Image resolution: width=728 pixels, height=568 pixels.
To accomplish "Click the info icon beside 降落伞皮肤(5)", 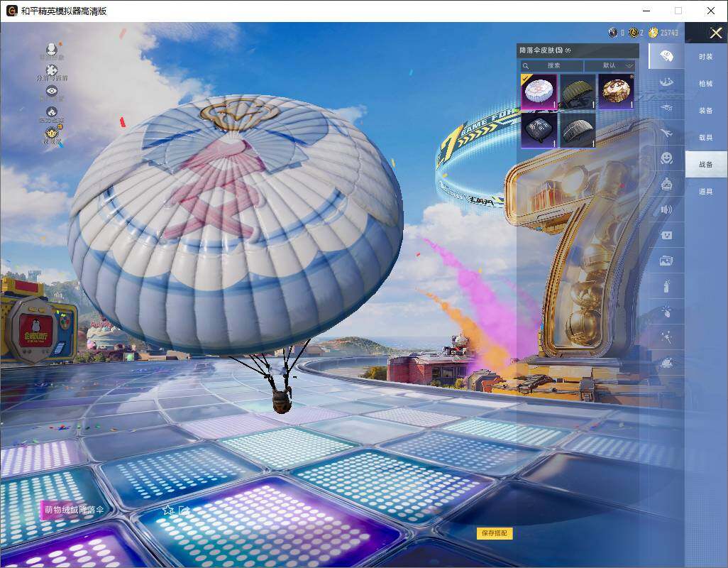I will [568, 50].
